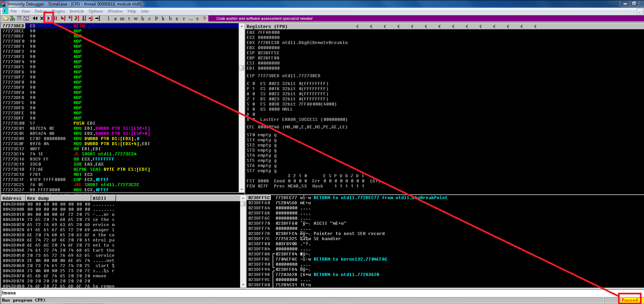
Task: Show log window via 'l' button
Action: tap(108, 18)
